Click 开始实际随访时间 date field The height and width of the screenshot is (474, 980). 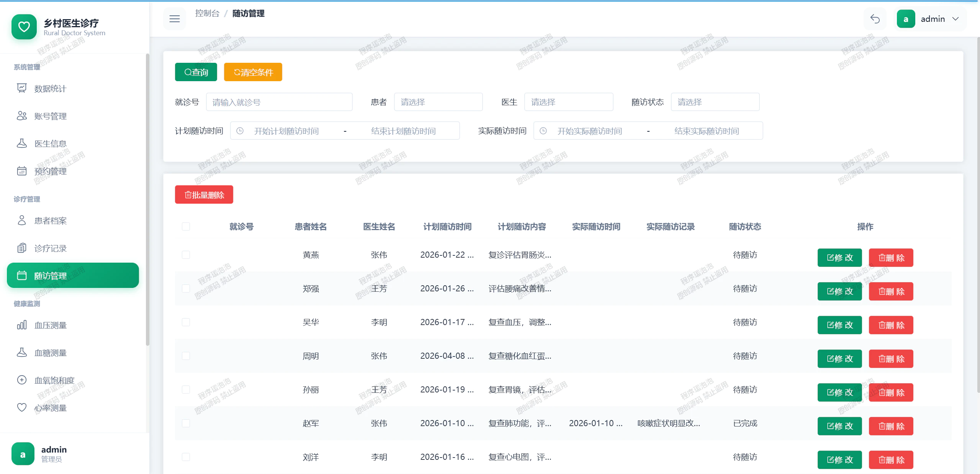coord(590,131)
